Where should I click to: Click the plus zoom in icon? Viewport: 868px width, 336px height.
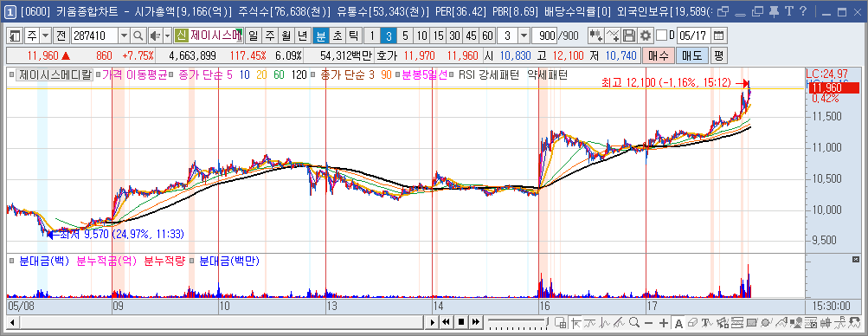(x=663, y=322)
